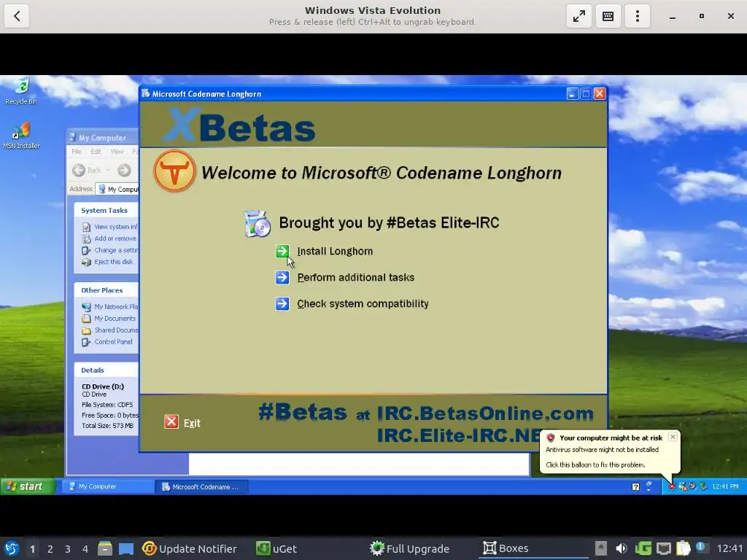Select Perform additional tasks
Viewport: 747px width, 560px height.
356,277
